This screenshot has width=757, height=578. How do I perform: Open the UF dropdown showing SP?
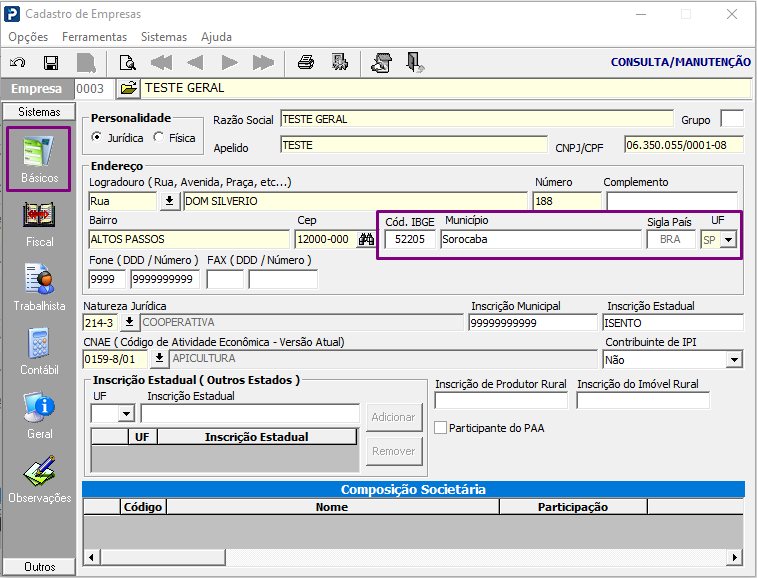pyautogui.click(x=728, y=240)
